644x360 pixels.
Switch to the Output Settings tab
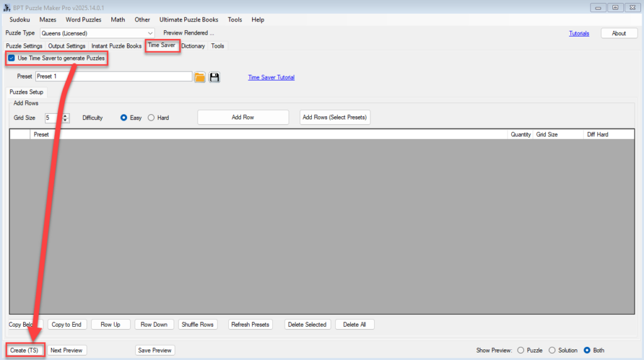pyautogui.click(x=67, y=46)
